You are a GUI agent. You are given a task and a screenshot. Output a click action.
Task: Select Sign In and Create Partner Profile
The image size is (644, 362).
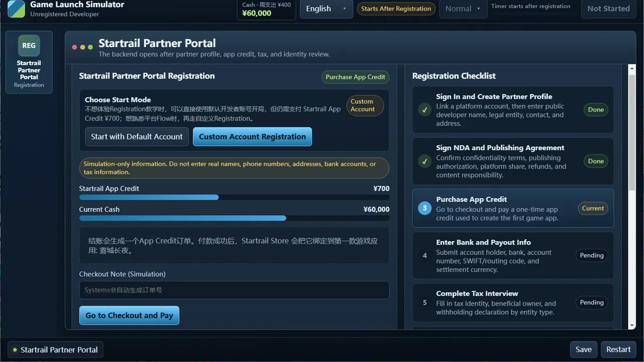513,110
